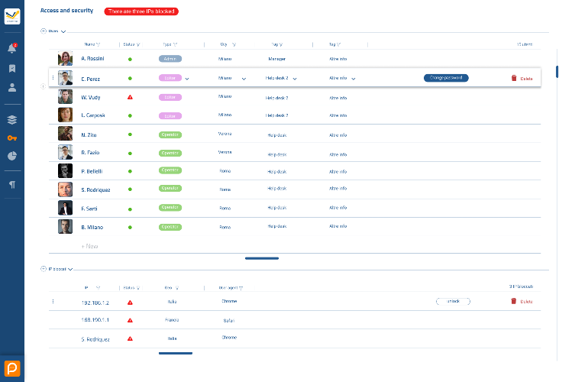This screenshot has width=588, height=382.
Task: Click the Operator tag of N. Zito
Action: coord(170,134)
